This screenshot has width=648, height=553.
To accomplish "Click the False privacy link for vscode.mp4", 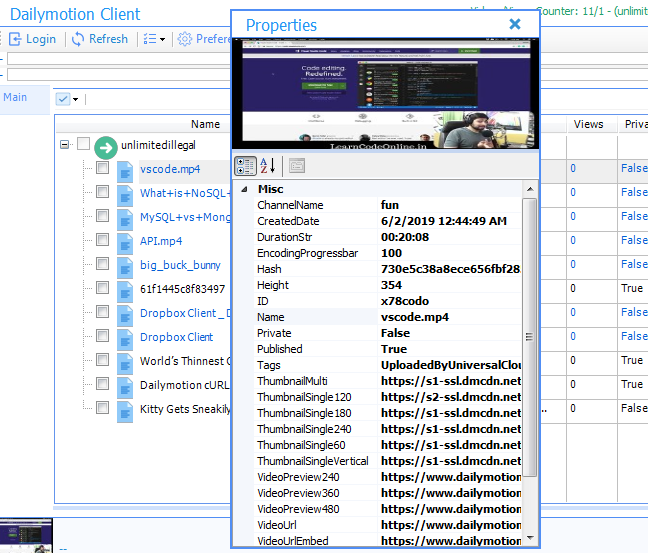I will click(x=634, y=168).
